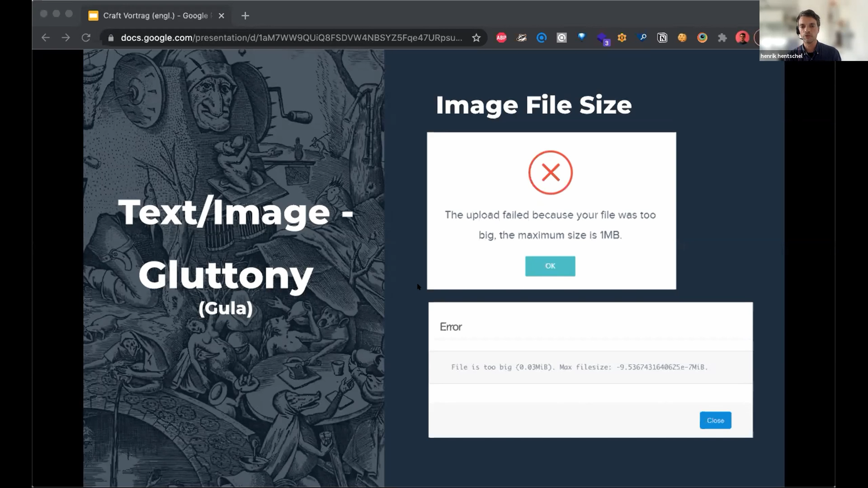Open the colorful eye ColorZilla-style extension
Viewport: 868px width, 488px height.
(702, 38)
